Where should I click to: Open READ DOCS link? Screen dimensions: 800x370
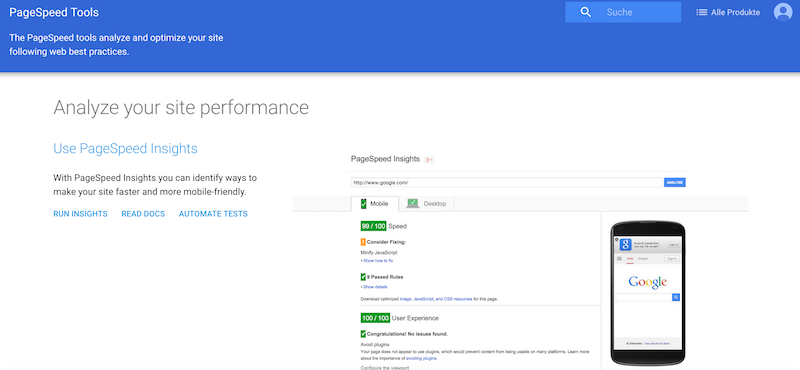(143, 214)
